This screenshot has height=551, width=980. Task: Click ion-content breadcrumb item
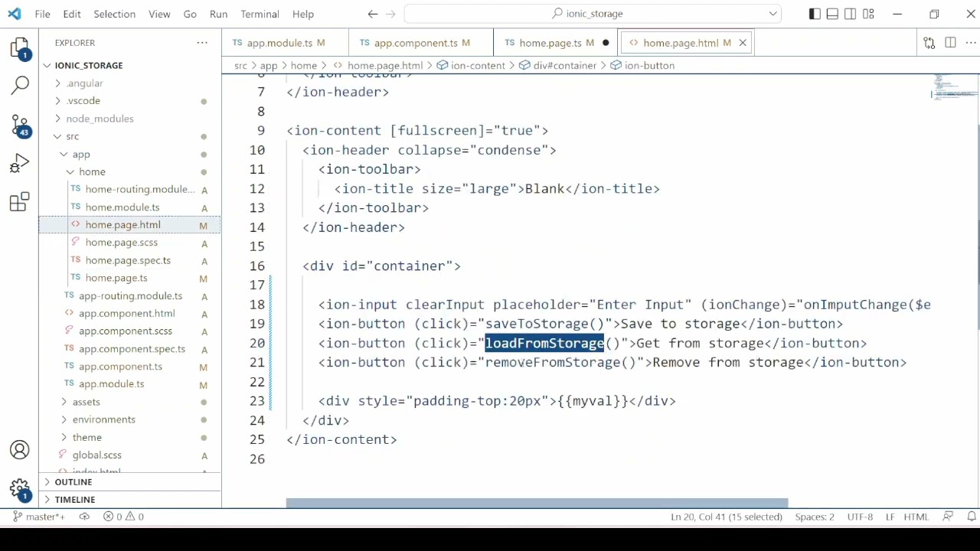(x=471, y=66)
